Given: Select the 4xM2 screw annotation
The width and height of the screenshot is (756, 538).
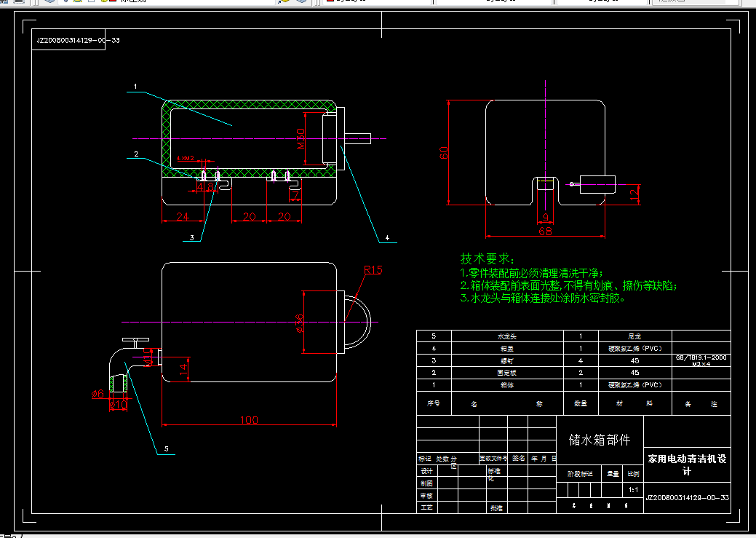Looking at the screenshot, I should (186, 158).
